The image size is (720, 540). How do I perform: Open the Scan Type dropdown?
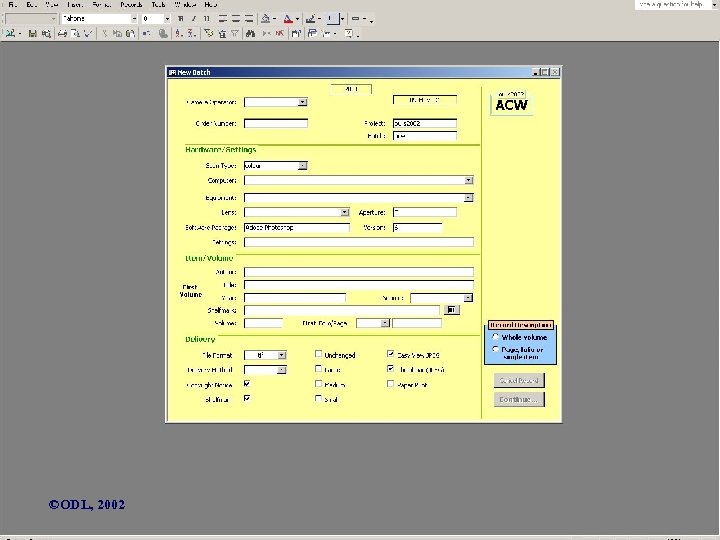[x=303, y=166]
